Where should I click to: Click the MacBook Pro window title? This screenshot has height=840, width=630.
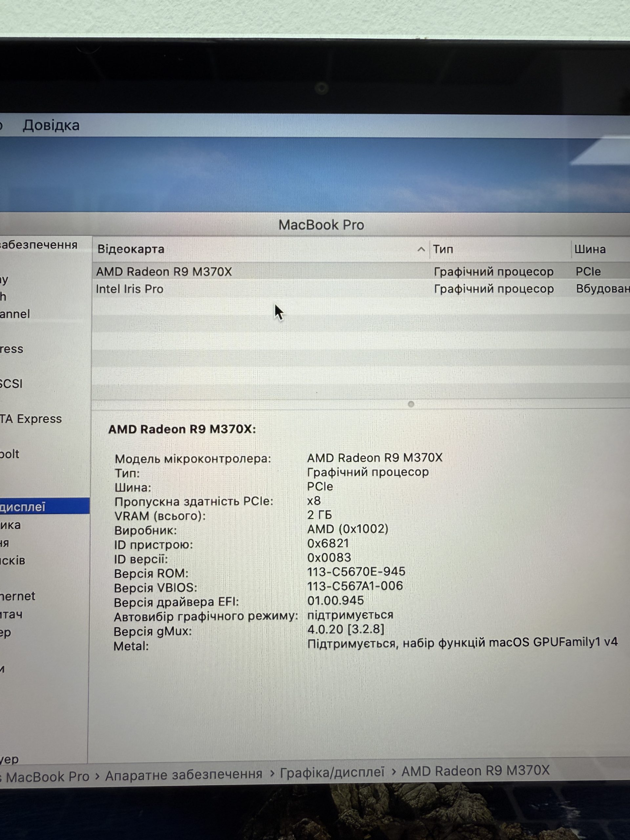pyautogui.click(x=321, y=225)
